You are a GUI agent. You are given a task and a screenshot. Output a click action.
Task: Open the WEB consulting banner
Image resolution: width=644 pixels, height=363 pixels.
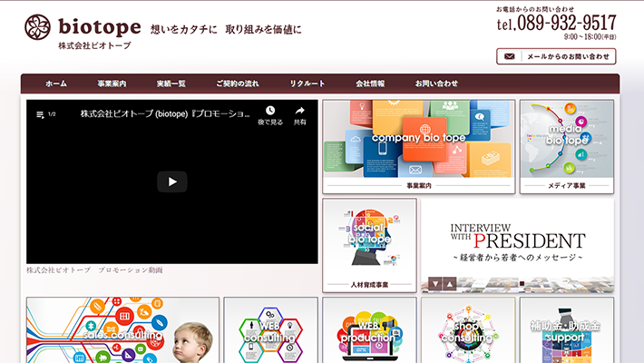click(270, 330)
